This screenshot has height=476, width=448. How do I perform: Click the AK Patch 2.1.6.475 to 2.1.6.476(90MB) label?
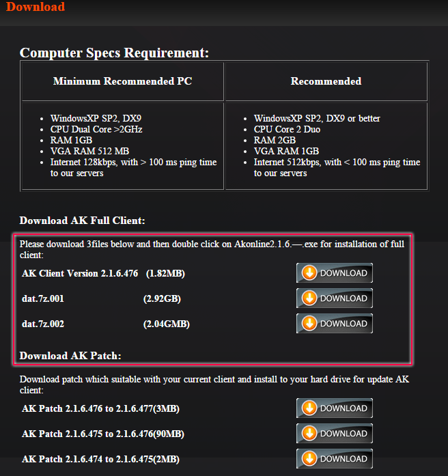pyautogui.click(x=102, y=434)
